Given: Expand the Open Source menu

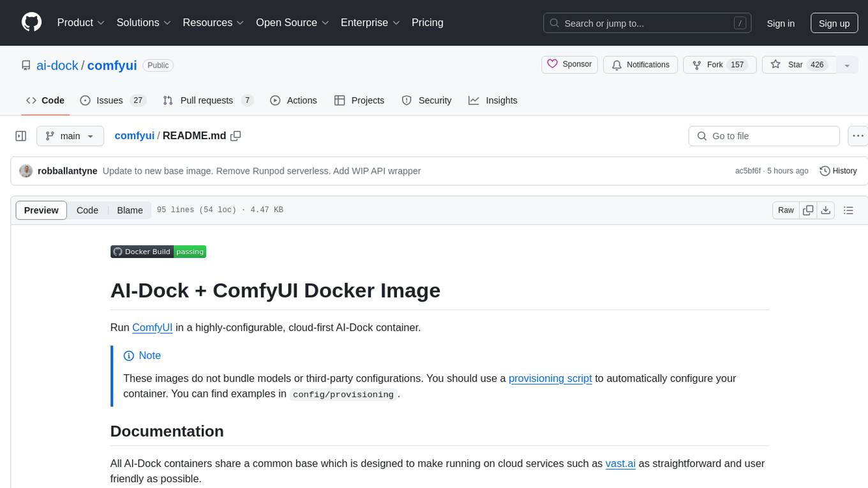Looking at the screenshot, I should (x=292, y=22).
